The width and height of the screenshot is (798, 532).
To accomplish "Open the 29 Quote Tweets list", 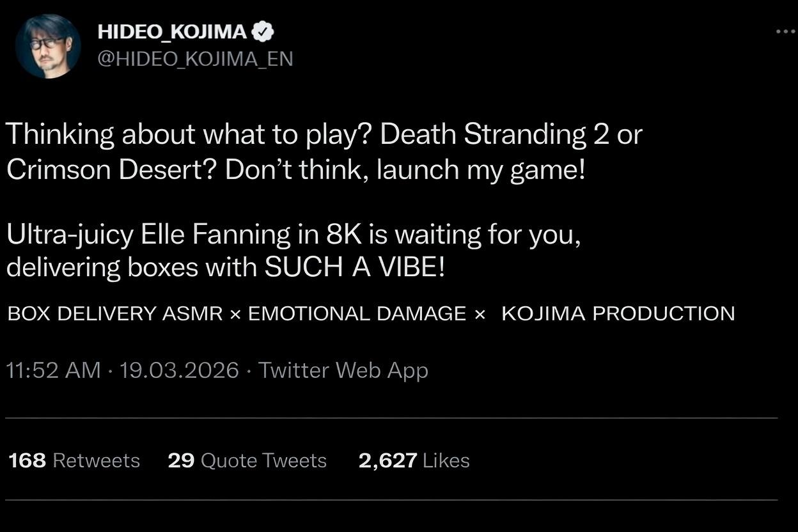I will [x=247, y=460].
